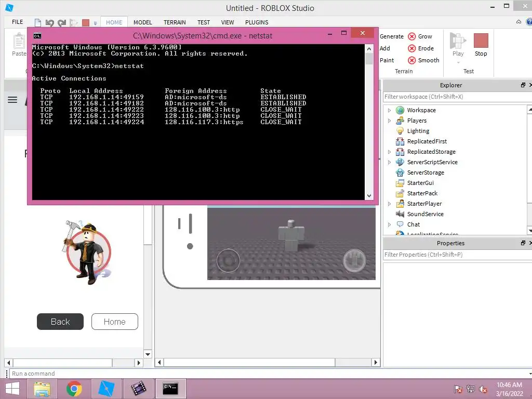Select the Players icon in Explorer
The image size is (532, 399).
(x=400, y=121)
